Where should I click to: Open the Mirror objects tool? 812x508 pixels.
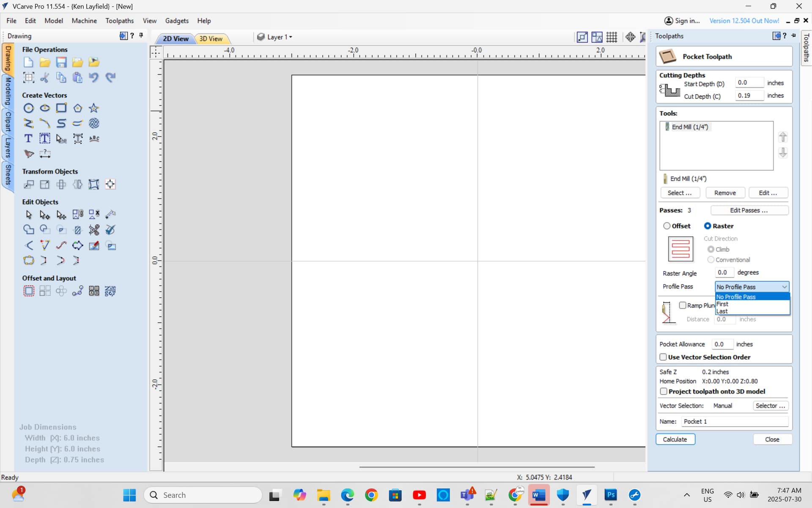click(x=78, y=184)
